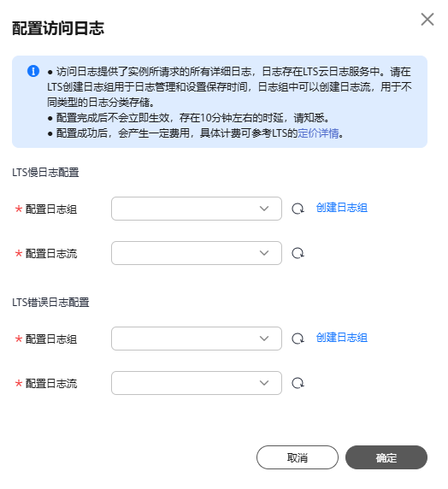Click the chevron arrow of slow-log 配置日志流
The image size is (448, 489).
[264, 253]
